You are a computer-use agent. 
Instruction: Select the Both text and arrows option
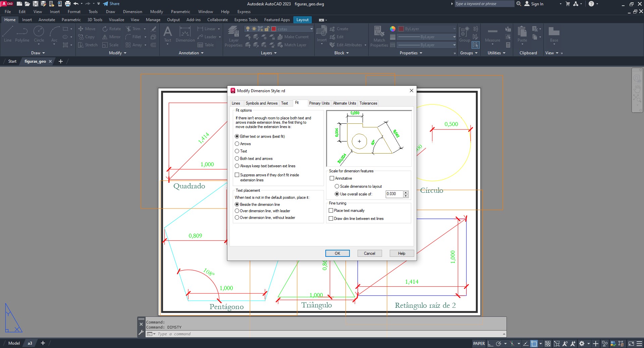click(237, 159)
